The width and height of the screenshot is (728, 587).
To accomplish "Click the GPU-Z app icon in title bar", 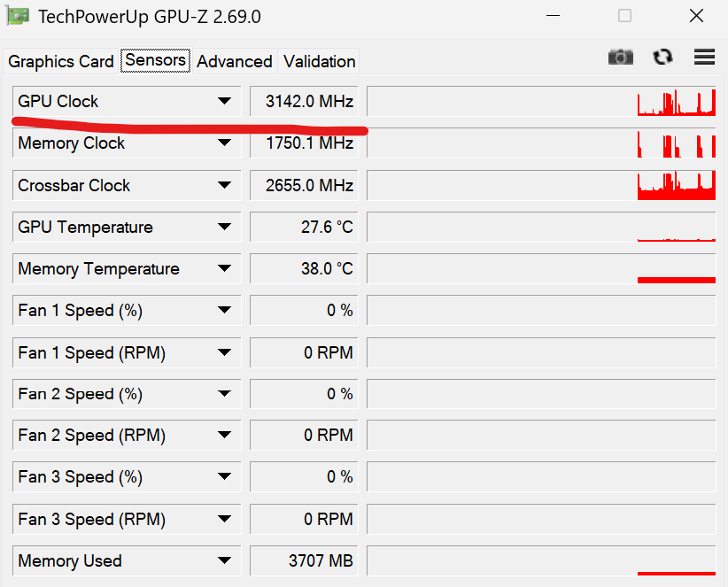I will (18, 16).
